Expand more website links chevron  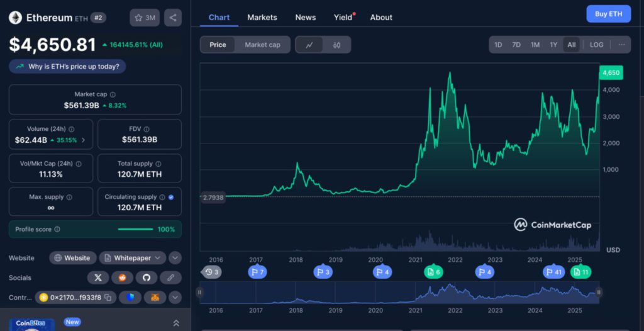click(x=175, y=258)
